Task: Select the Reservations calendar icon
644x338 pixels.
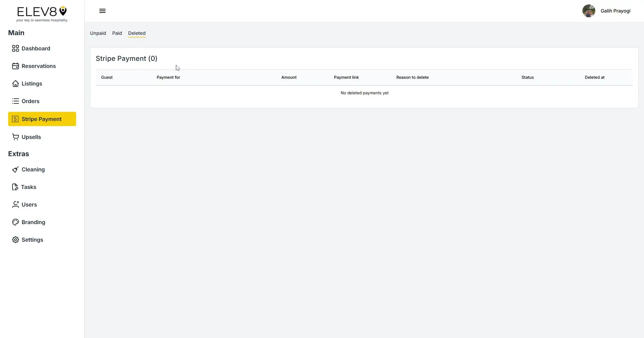Action: 16,66
